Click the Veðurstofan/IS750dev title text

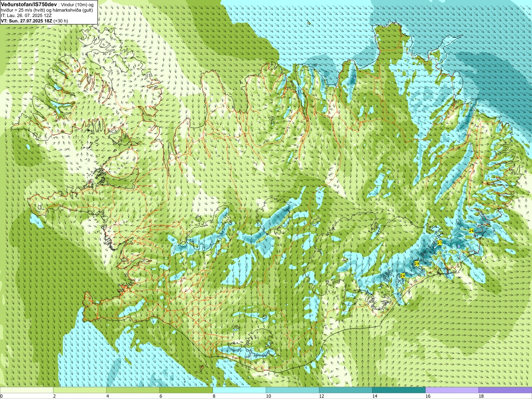[29, 4]
